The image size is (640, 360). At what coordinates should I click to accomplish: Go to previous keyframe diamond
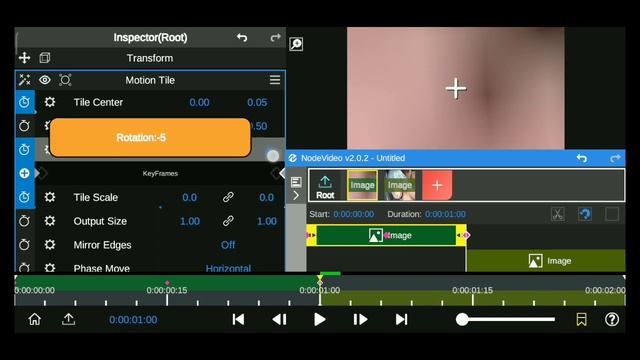coord(41,173)
